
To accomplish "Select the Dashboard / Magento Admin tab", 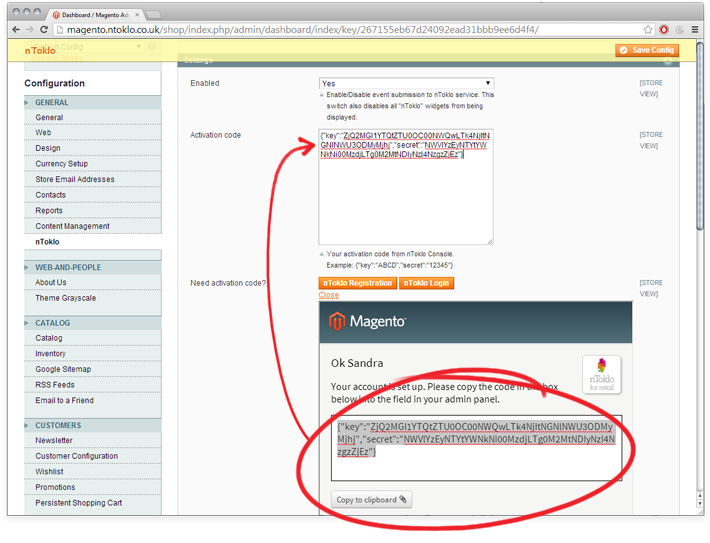I will 95,15.
